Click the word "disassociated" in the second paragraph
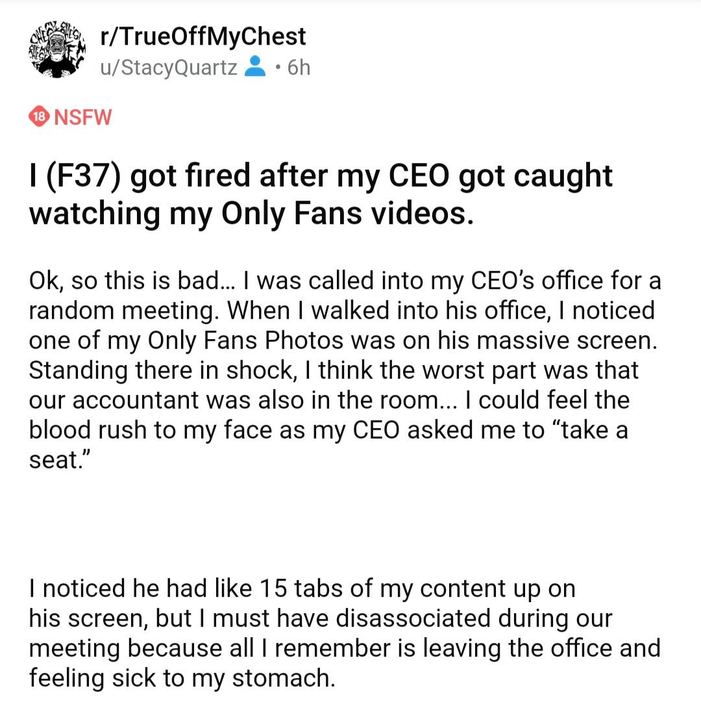The image size is (701, 728). (413, 618)
